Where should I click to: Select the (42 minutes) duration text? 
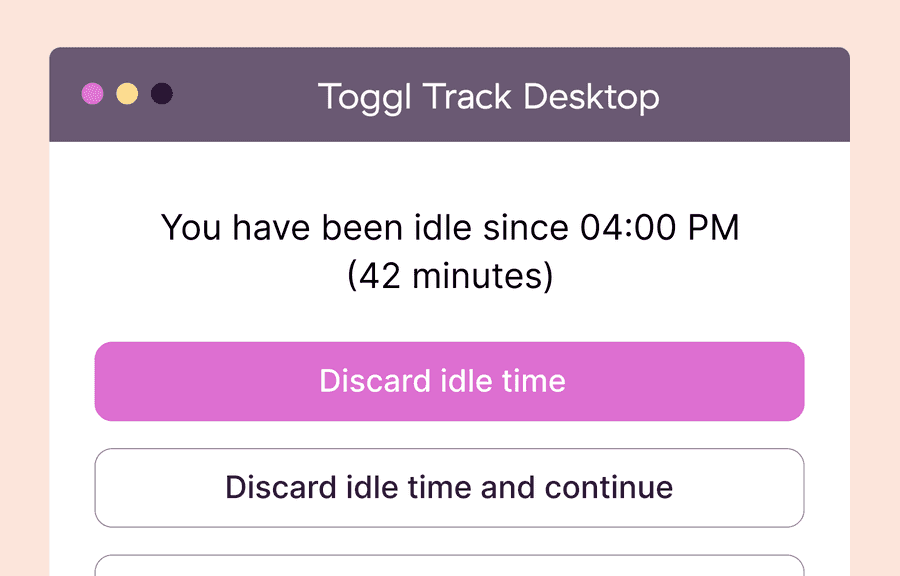coord(450,275)
